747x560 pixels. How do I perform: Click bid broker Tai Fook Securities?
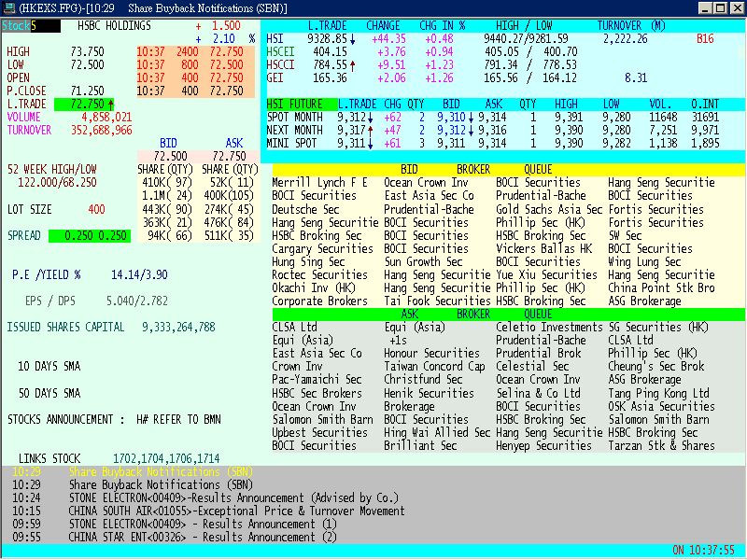[437, 301]
